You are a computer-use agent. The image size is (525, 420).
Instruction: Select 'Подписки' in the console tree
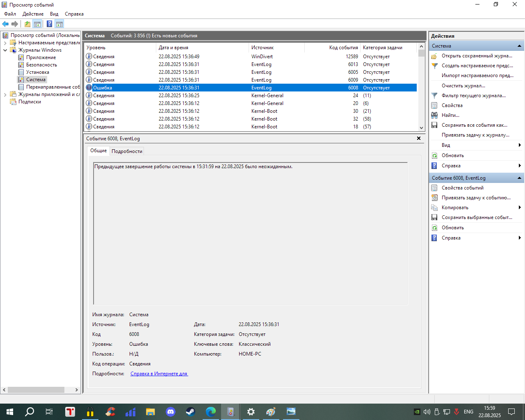pos(30,102)
